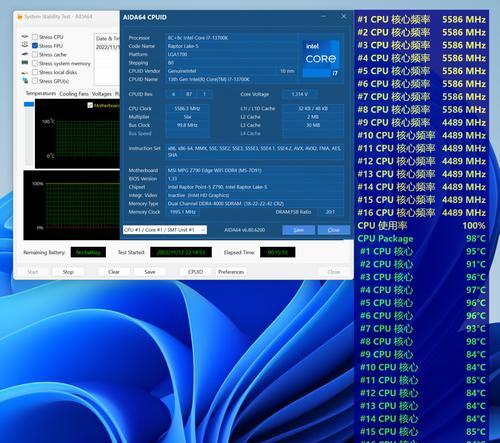Enable the Stress local disks checkbox
The image size is (500, 443).
[x=35, y=72]
